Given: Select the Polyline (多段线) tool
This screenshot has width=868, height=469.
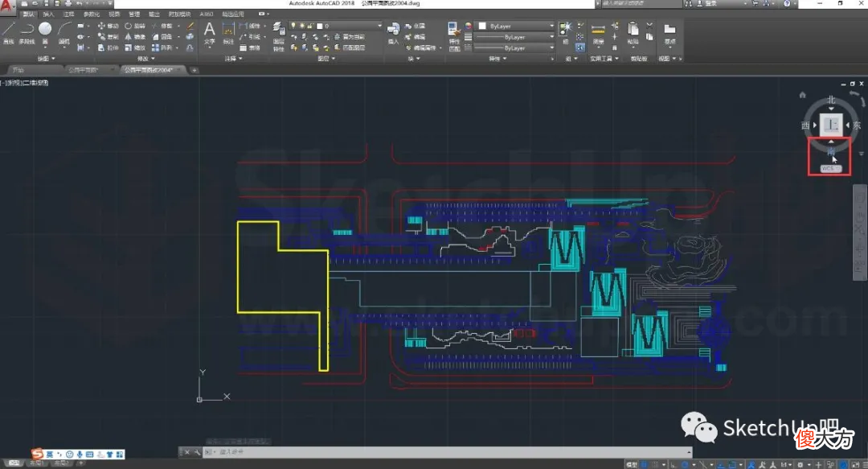Looking at the screenshot, I should (27, 32).
